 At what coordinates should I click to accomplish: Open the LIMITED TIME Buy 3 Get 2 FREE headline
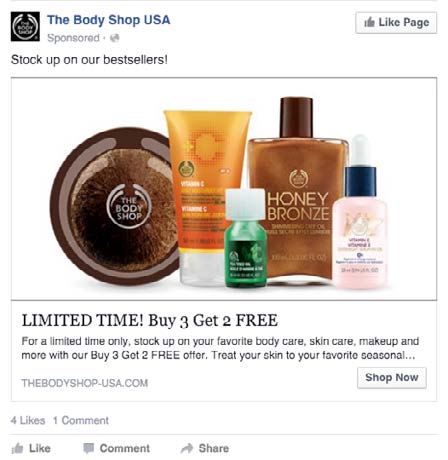150,320
